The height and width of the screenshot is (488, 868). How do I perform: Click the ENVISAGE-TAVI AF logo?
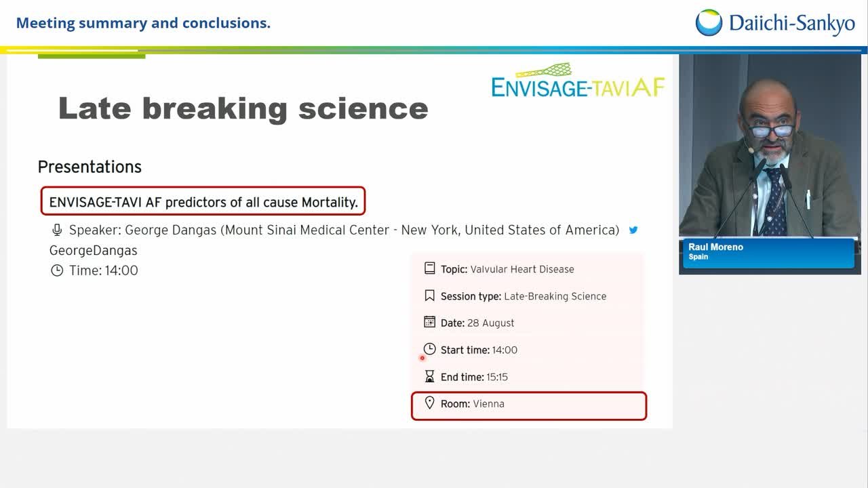(578, 81)
